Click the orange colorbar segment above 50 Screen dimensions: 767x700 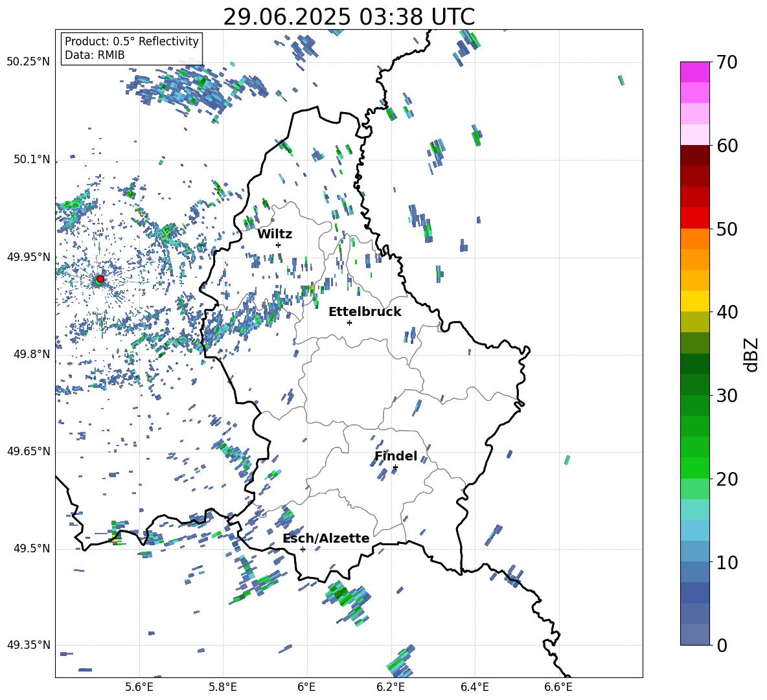694,238
